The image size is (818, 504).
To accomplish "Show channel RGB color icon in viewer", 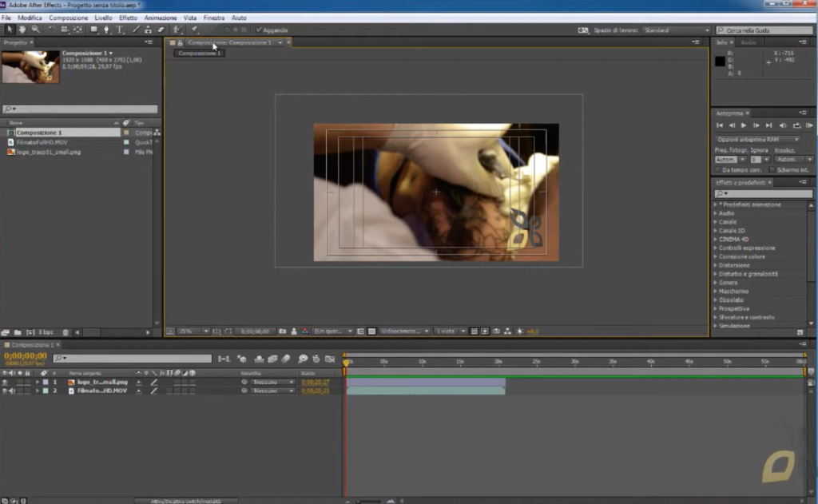I will point(304,331).
